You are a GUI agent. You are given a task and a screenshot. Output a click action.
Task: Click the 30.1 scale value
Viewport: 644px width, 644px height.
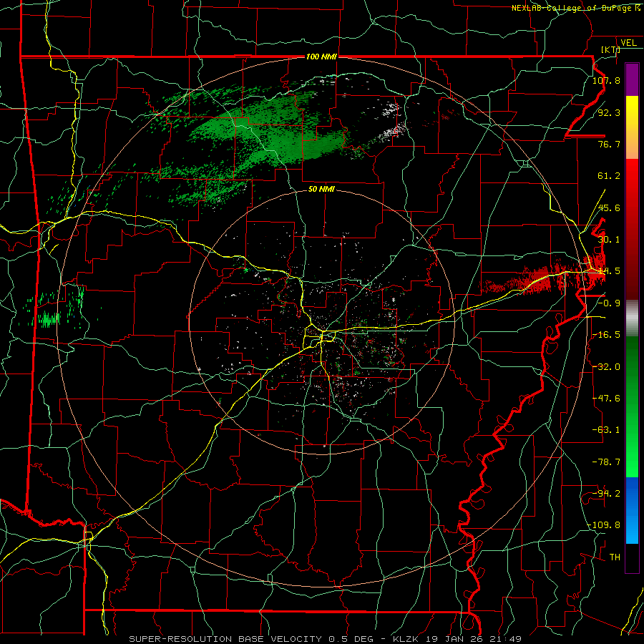tap(609, 240)
